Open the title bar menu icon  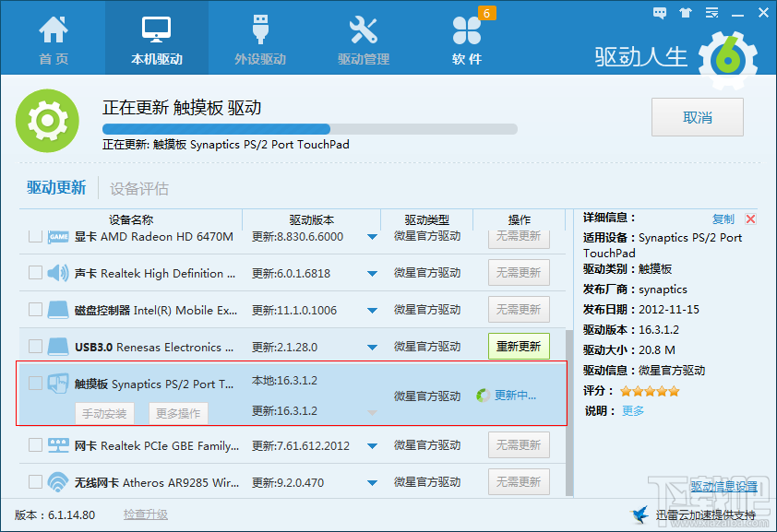coord(712,13)
